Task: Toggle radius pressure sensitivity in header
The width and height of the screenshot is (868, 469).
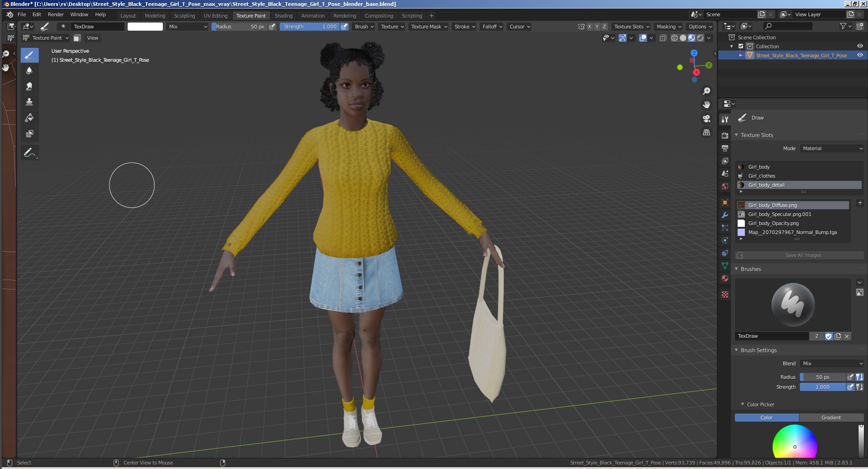Action: pos(272,27)
